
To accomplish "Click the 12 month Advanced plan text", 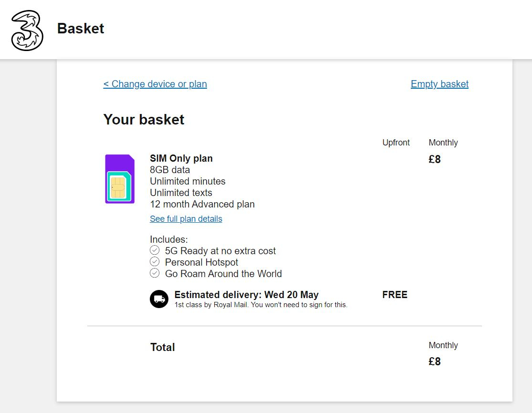I will [202, 204].
